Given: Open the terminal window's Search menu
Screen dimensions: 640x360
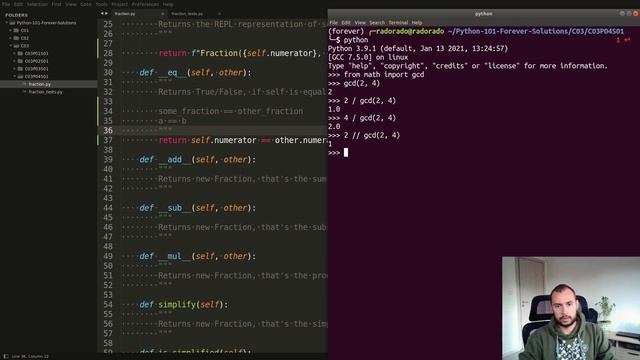Looking at the screenshot, I should click(377, 22).
